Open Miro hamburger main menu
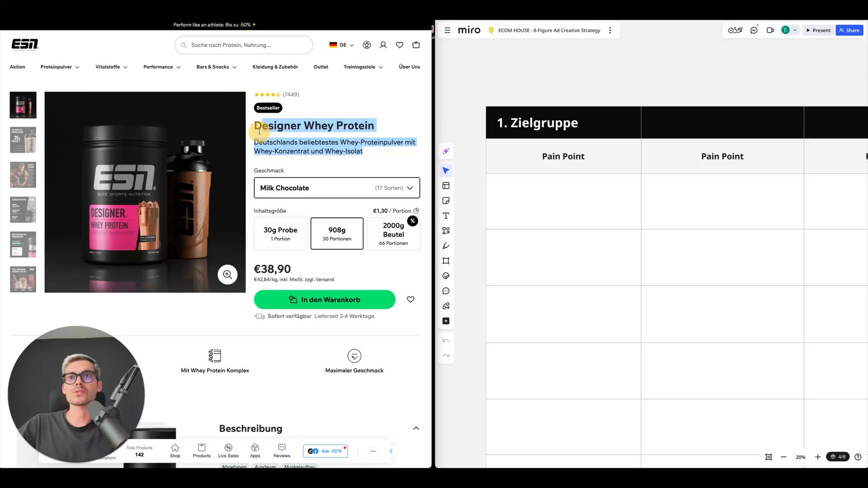This screenshot has width=868, height=488. click(447, 30)
